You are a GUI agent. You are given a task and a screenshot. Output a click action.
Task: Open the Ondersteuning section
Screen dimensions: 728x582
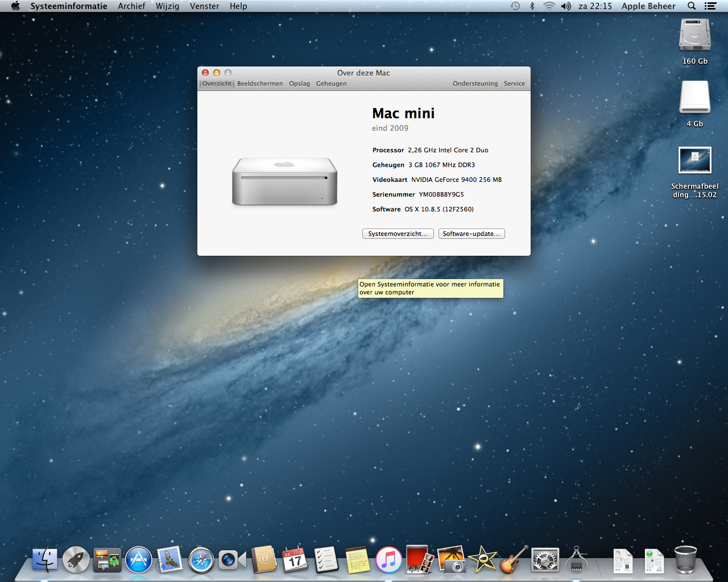coord(475,84)
